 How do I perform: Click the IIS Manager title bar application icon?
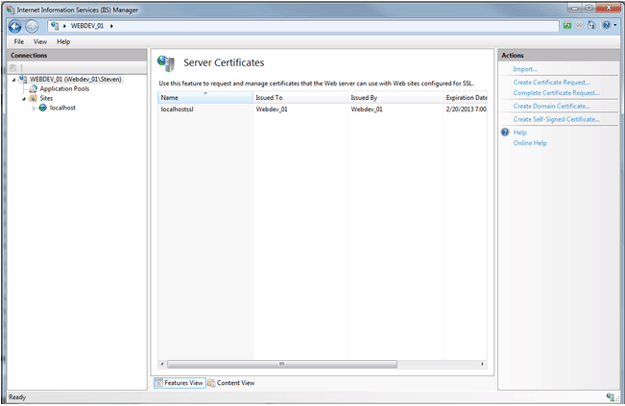click(x=11, y=10)
